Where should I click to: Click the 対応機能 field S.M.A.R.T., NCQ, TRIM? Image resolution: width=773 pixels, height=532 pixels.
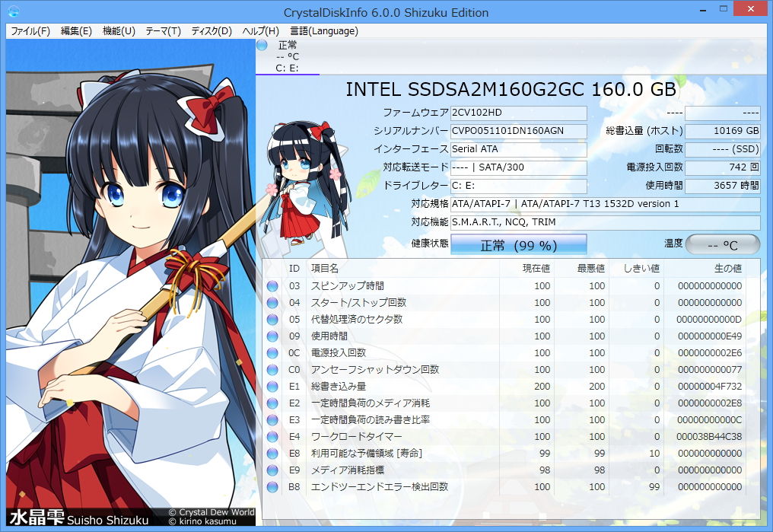click(x=606, y=222)
